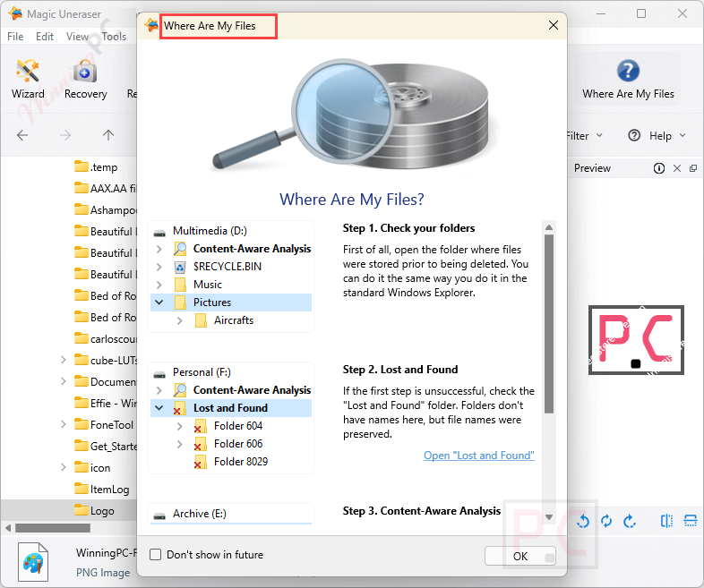704x588 pixels.
Task: Open the Tools menu
Action: [x=114, y=37]
